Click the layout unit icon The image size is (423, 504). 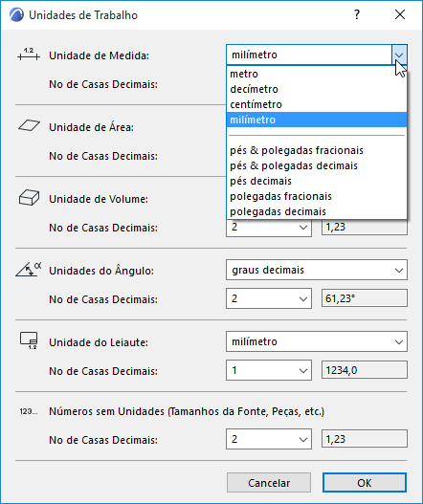coord(29,340)
